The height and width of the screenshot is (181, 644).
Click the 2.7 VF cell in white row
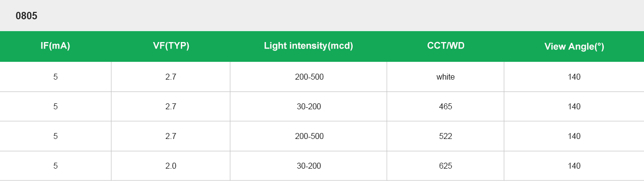coord(171,77)
